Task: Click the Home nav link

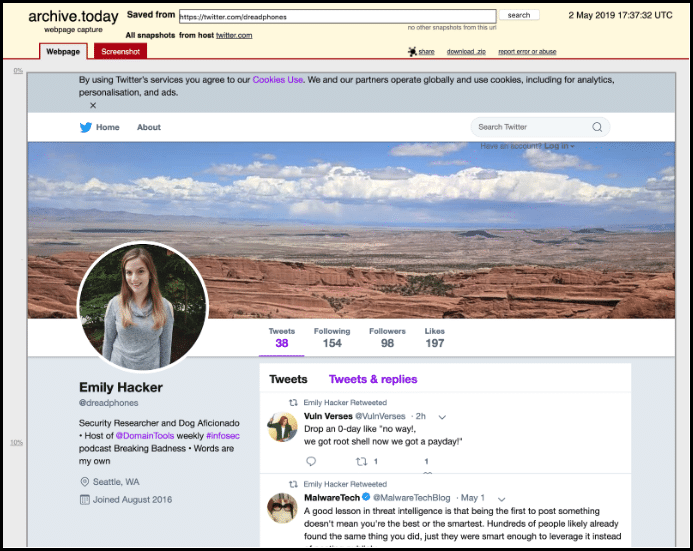Action: (x=107, y=127)
